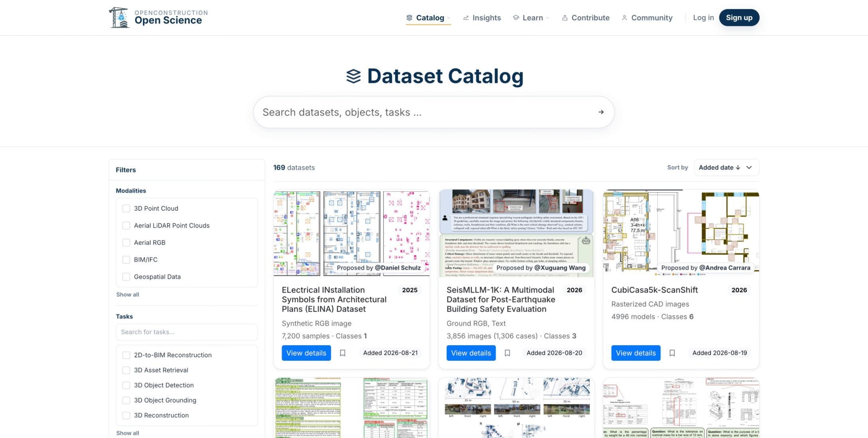Click the Added 2026-08-21 date label
Image resolution: width=868 pixels, height=438 pixels.
[x=390, y=353]
